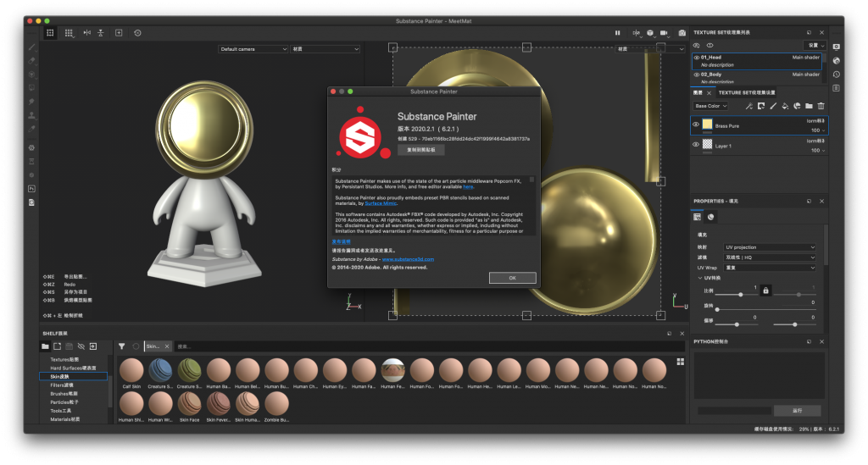Add effect using the magic wand icon
Viewport: 868px width, 465px height.
[x=749, y=106]
